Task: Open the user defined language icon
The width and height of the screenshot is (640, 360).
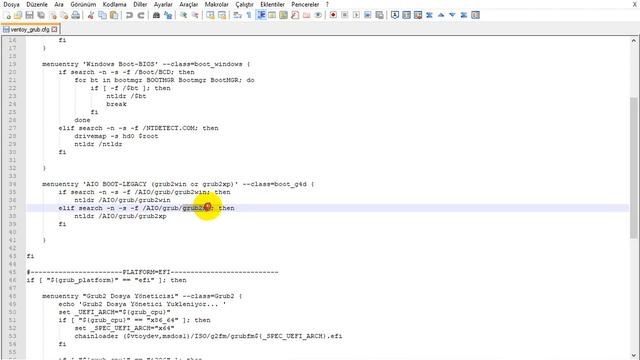Action: pyautogui.click(x=272, y=15)
